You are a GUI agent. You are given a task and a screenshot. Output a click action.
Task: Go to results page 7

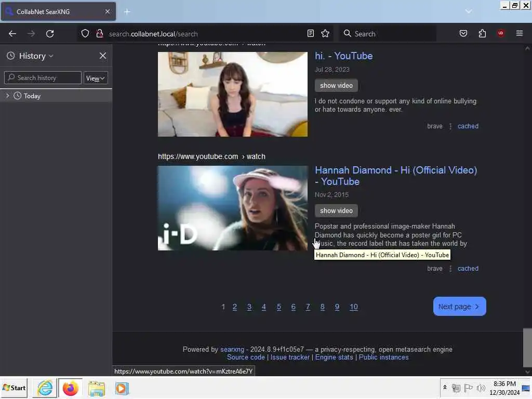(308, 307)
